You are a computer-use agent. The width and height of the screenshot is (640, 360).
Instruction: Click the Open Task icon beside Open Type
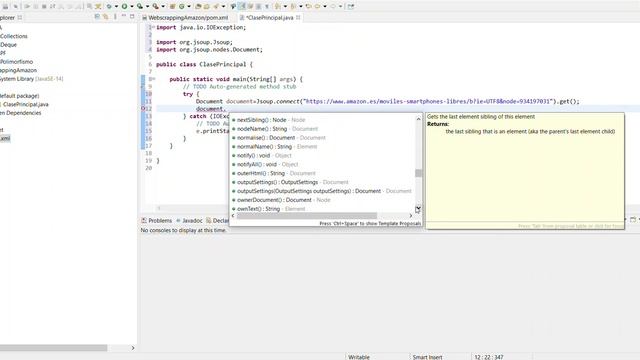click(x=207, y=7)
